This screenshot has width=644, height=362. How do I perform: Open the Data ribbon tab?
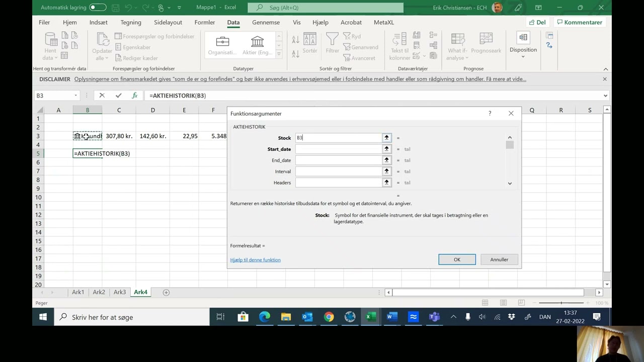(x=233, y=23)
